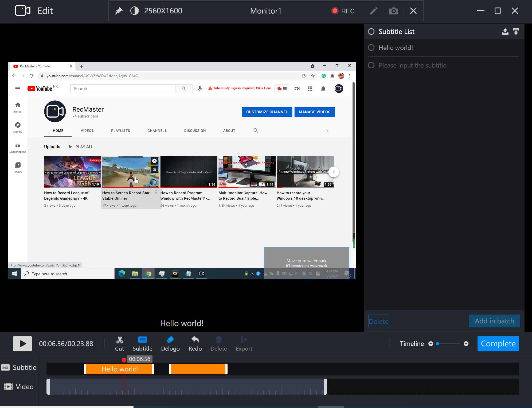
Task: Open YouTube notifications bell
Action: point(323,89)
